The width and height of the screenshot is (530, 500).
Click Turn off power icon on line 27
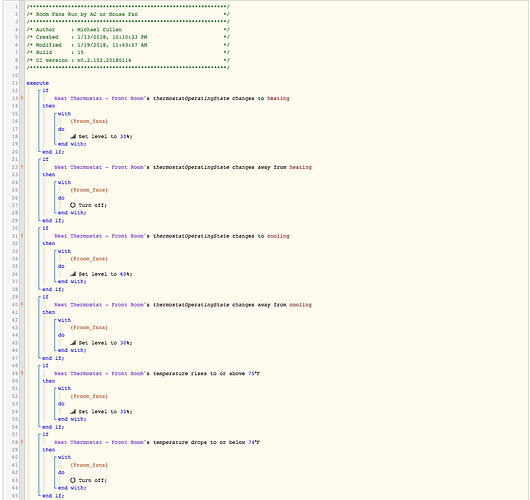coord(73,205)
